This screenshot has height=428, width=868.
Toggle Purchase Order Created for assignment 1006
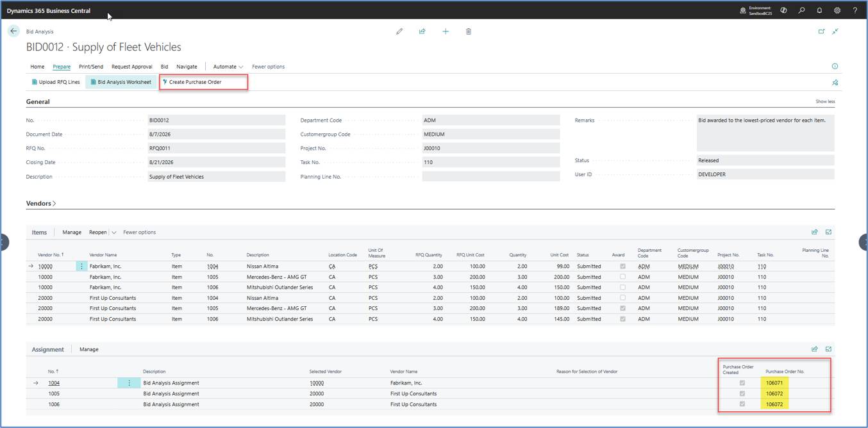pos(742,404)
